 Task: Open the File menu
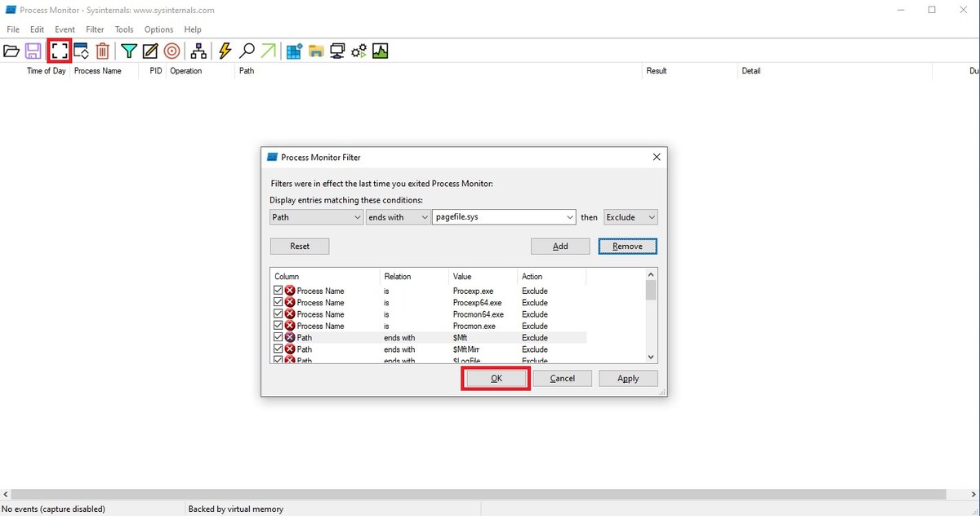[x=12, y=29]
